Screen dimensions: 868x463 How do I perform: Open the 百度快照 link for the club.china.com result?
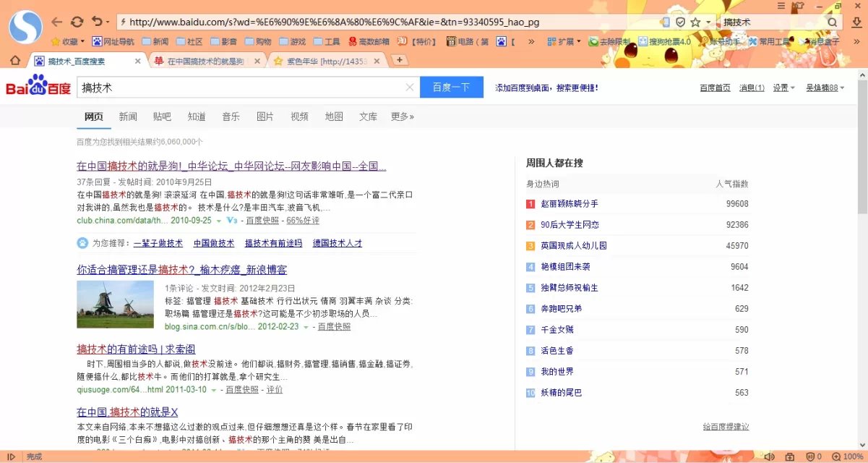coord(262,221)
